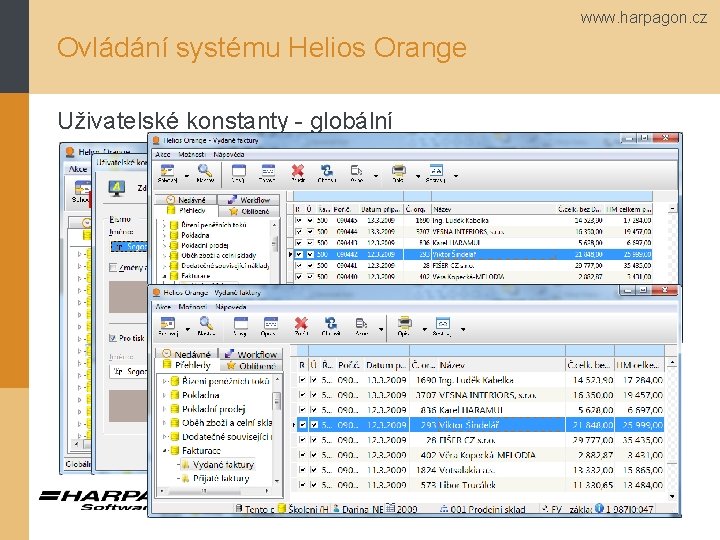Click the Č. org. column header in the upper window

(418, 209)
